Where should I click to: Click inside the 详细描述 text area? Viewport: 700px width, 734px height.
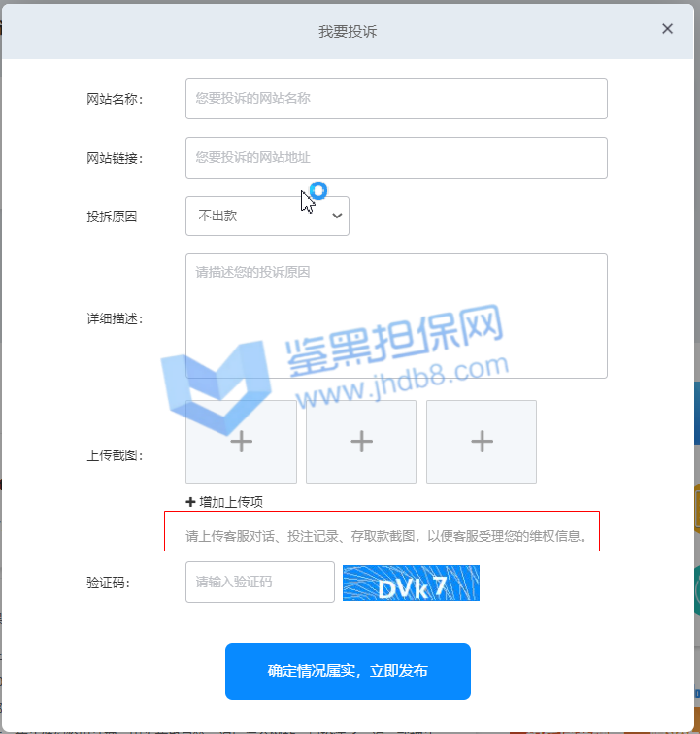click(x=396, y=316)
